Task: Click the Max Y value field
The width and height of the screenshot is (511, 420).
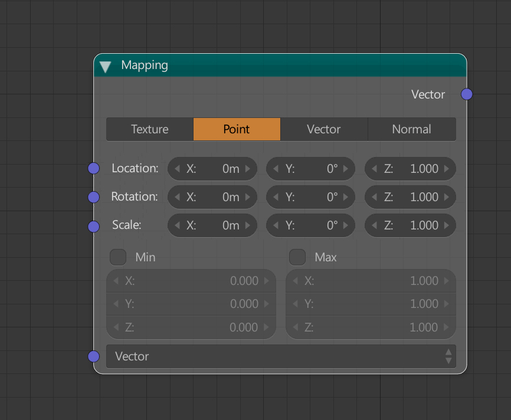Action: [371, 304]
